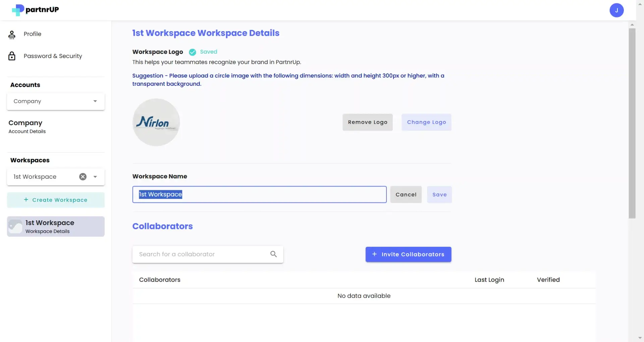Select the Profile person icon

click(x=12, y=34)
